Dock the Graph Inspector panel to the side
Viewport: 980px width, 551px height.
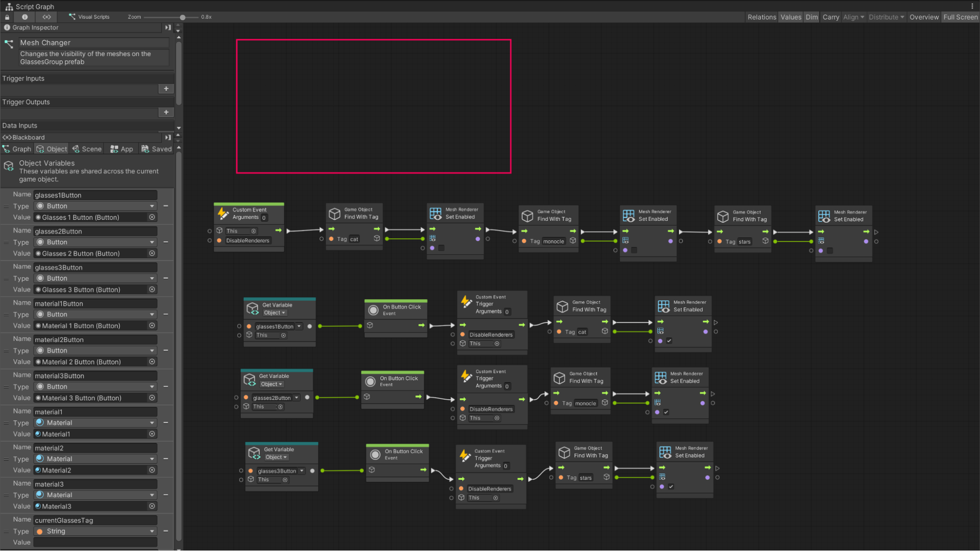tap(168, 28)
